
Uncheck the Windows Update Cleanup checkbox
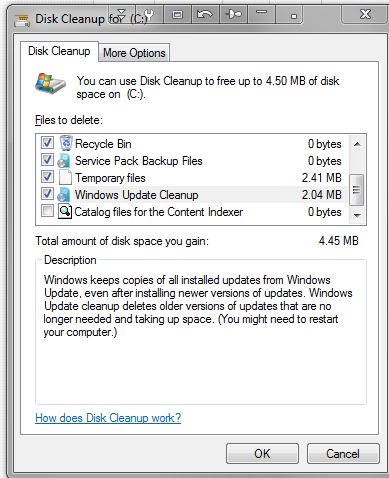click(x=47, y=194)
